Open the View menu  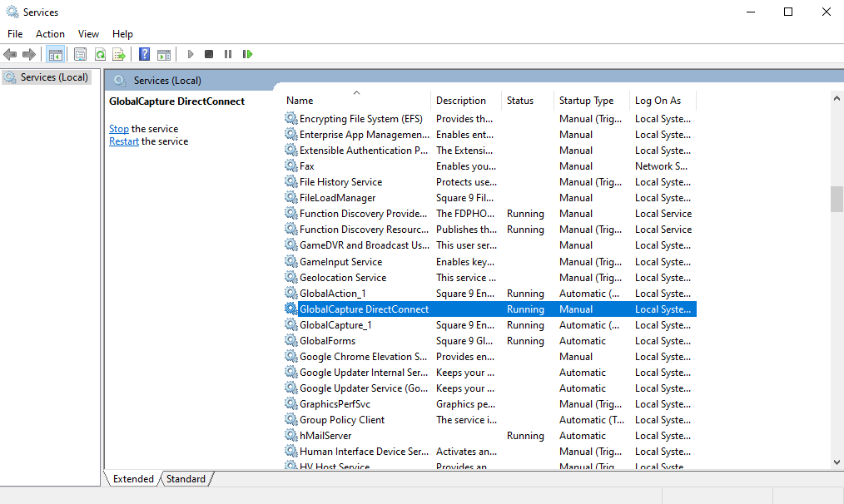pyautogui.click(x=88, y=34)
